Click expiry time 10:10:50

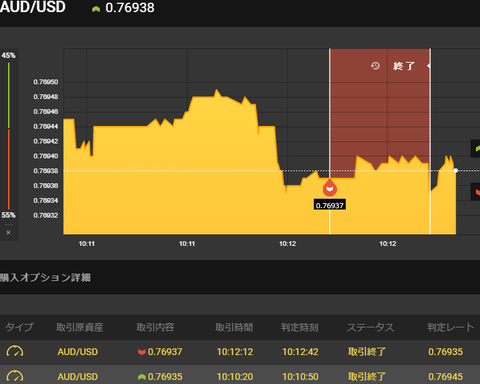click(x=300, y=377)
